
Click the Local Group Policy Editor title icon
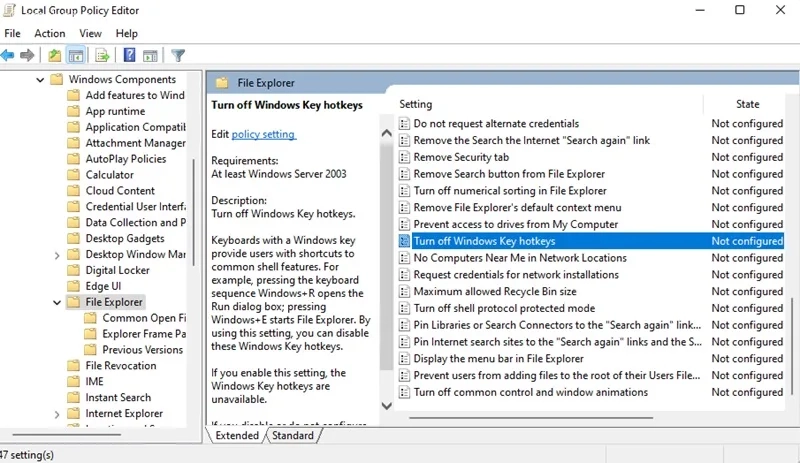click(9, 10)
